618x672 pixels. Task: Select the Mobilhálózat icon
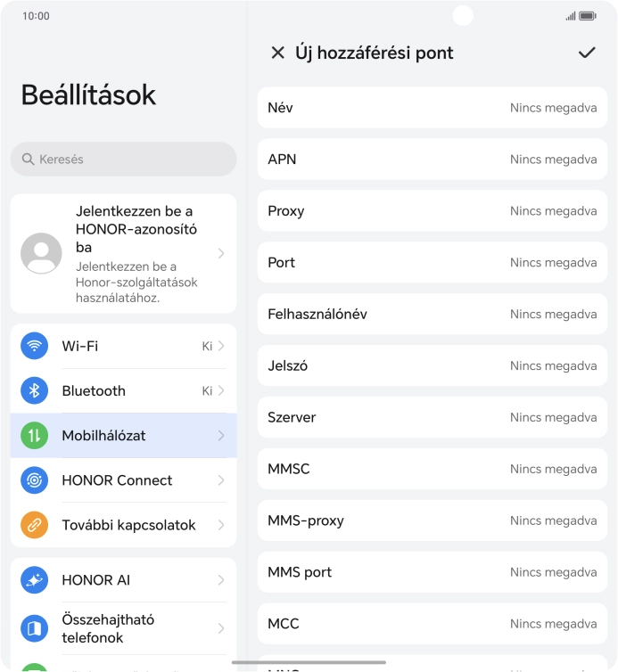pos(35,436)
